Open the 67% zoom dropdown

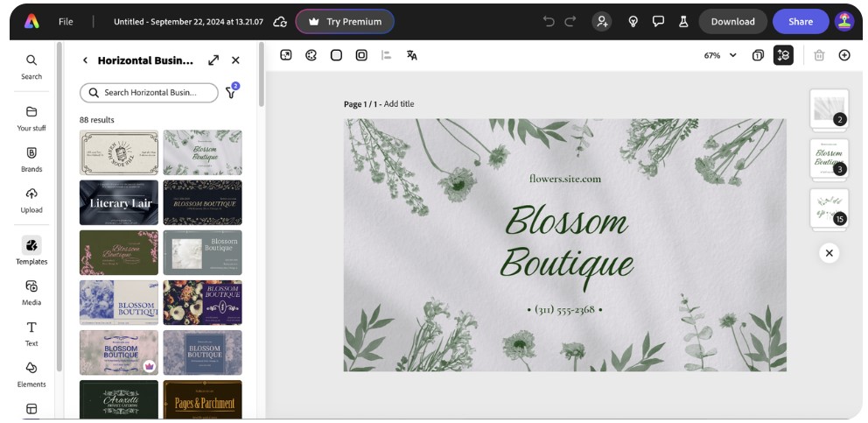(x=720, y=55)
